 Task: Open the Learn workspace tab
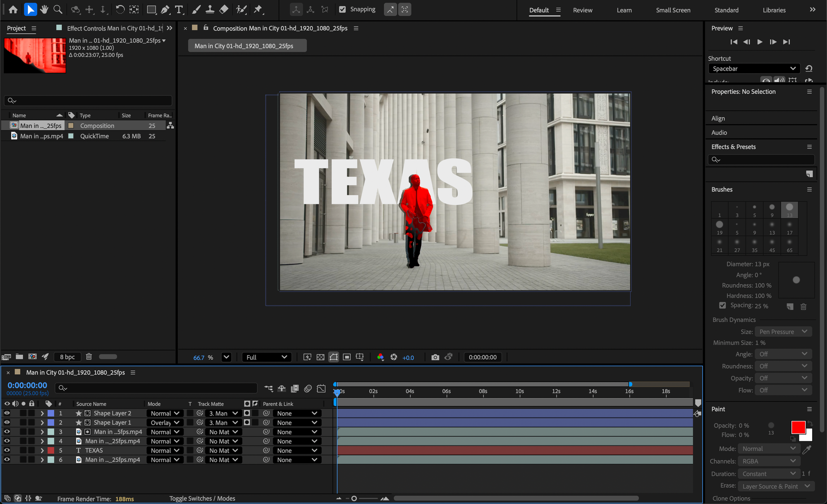point(624,10)
